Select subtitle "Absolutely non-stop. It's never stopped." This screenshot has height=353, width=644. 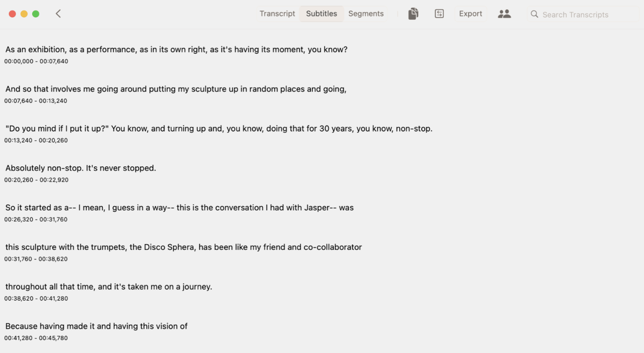[81, 168]
